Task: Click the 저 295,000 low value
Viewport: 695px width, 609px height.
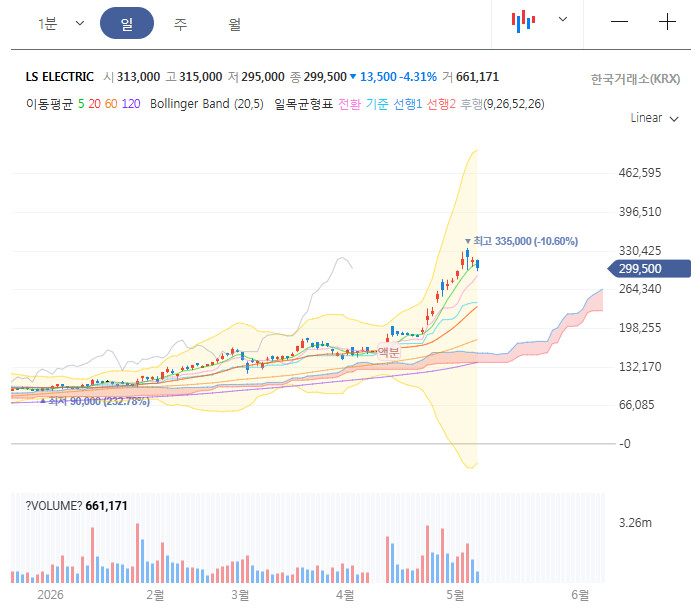Action: coord(256,77)
